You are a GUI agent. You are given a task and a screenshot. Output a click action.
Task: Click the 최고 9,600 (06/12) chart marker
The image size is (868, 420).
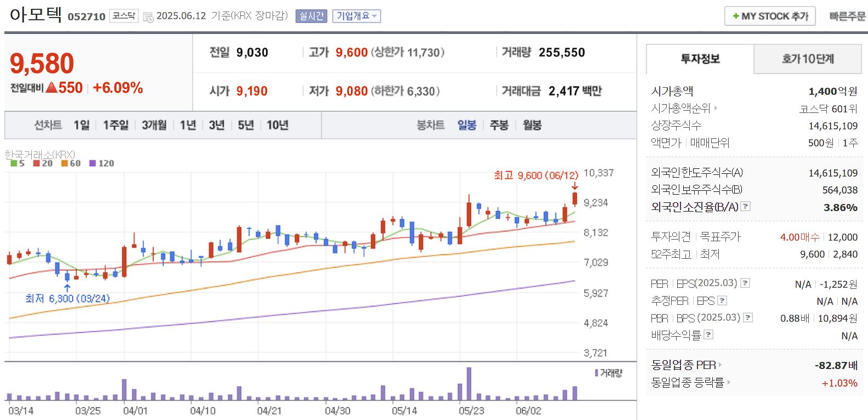coord(536,175)
